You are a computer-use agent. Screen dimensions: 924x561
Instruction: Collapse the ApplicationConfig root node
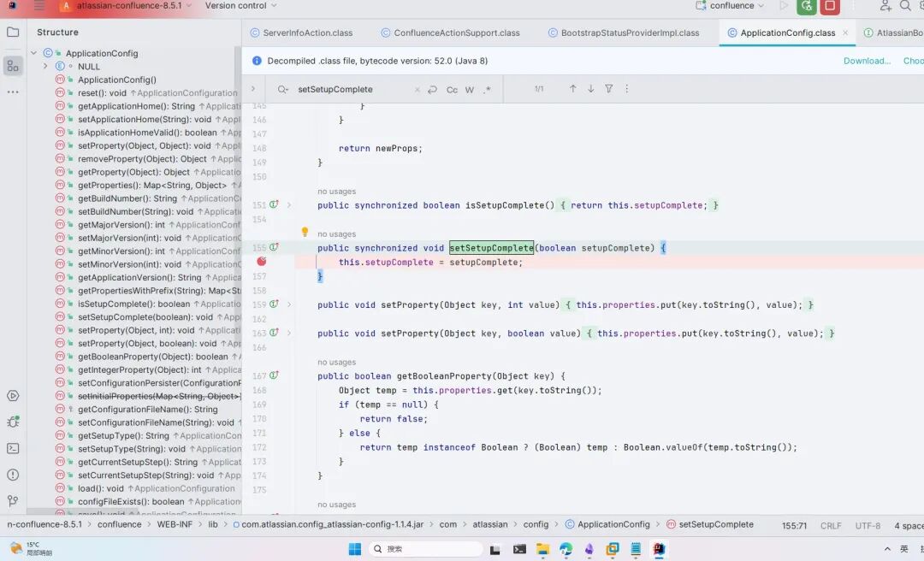(x=33, y=53)
